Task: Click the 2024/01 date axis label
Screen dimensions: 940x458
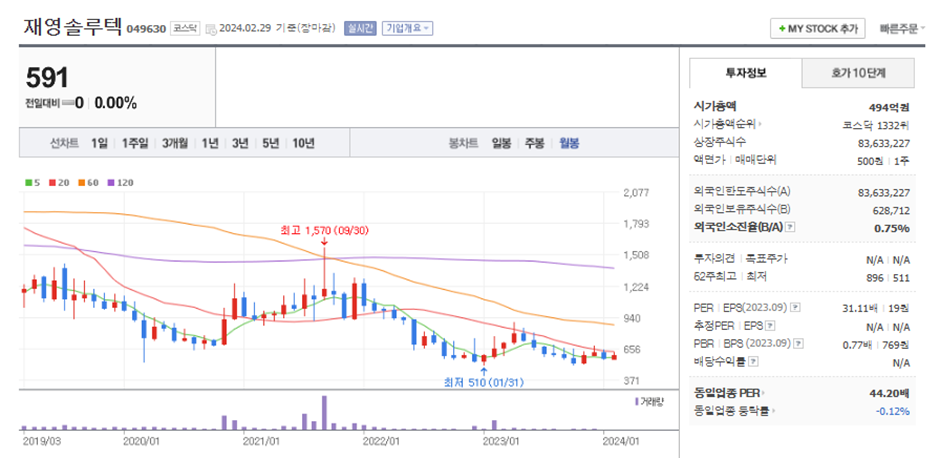Action: pyautogui.click(x=622, y=441)
